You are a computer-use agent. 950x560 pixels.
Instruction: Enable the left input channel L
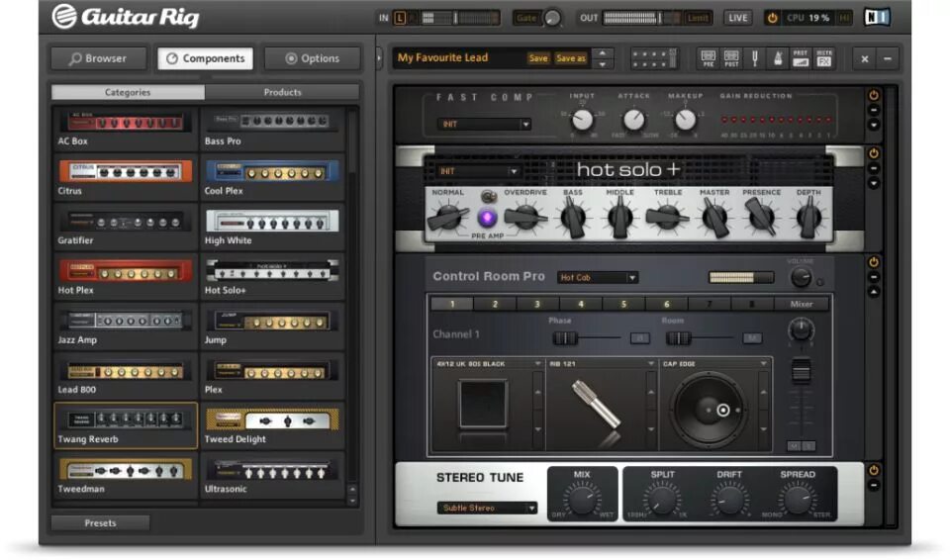pyautogui.click(x=400, y=18)
